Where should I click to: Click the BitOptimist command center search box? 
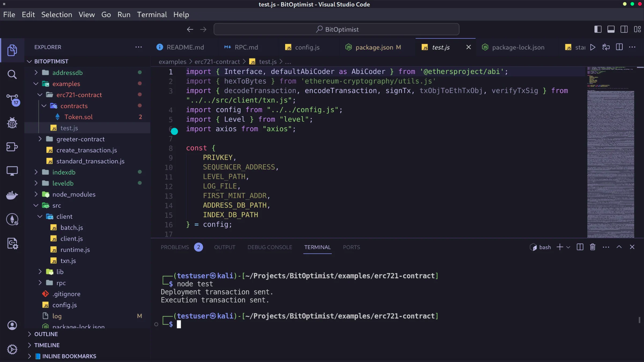click(336, 29)
